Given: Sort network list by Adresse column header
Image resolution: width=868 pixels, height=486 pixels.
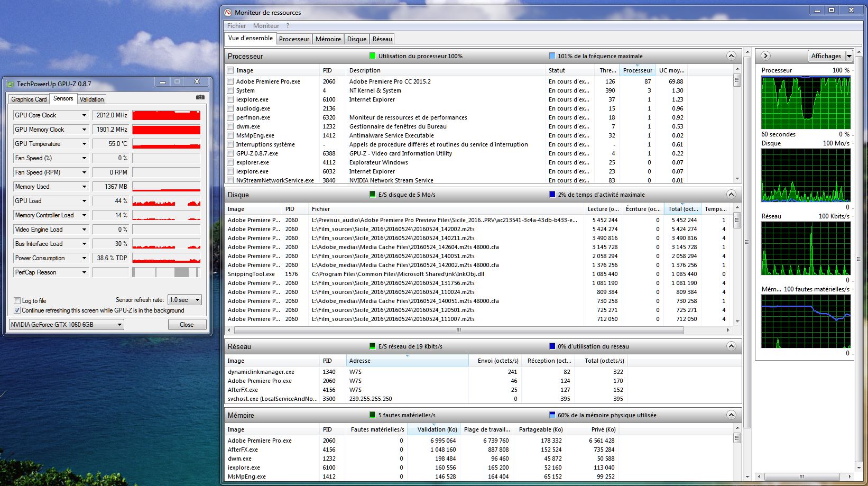Looking at the screenshot, I should coord(408,361).
